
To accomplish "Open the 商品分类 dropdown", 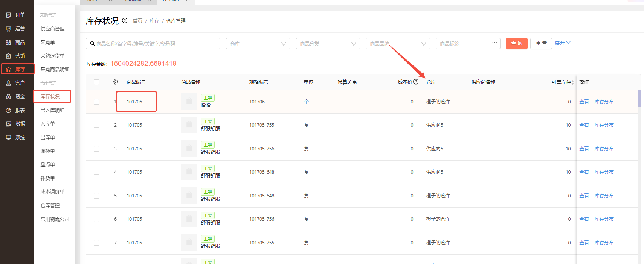I will [328, 44].
